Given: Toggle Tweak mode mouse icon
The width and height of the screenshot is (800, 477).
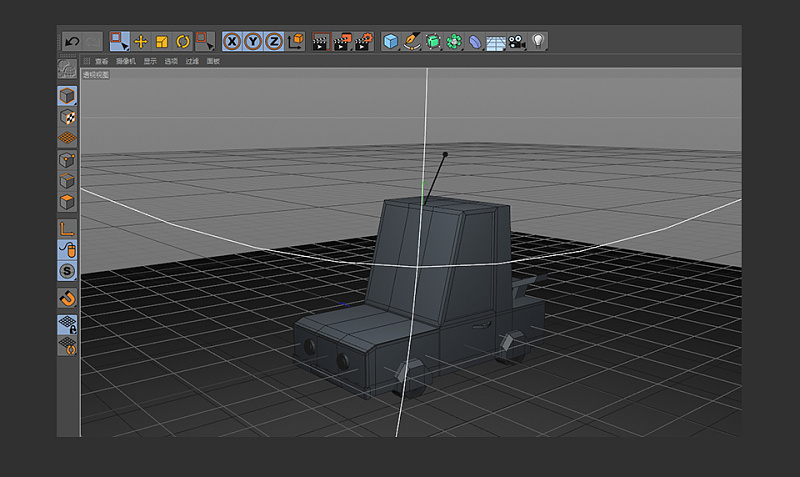Looking at the screenshot, I should pyautogui.click(x=67, y=250).
